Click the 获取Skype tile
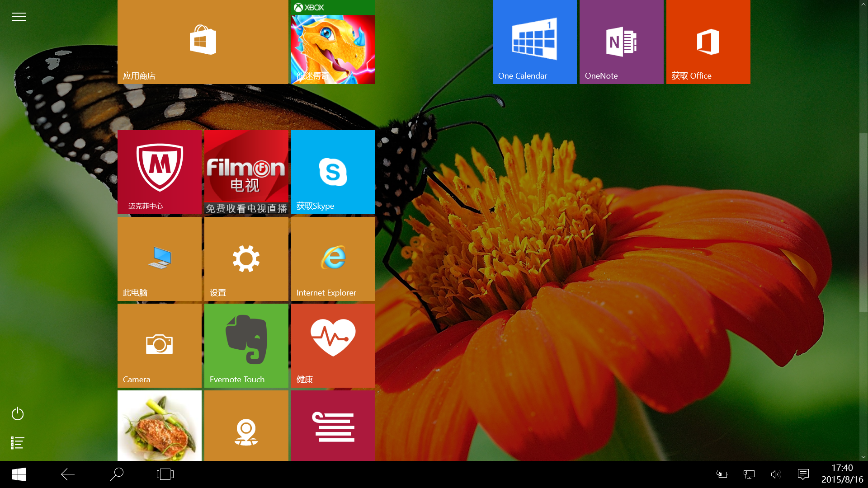This screenshot has width=868, height=488. 333,172
